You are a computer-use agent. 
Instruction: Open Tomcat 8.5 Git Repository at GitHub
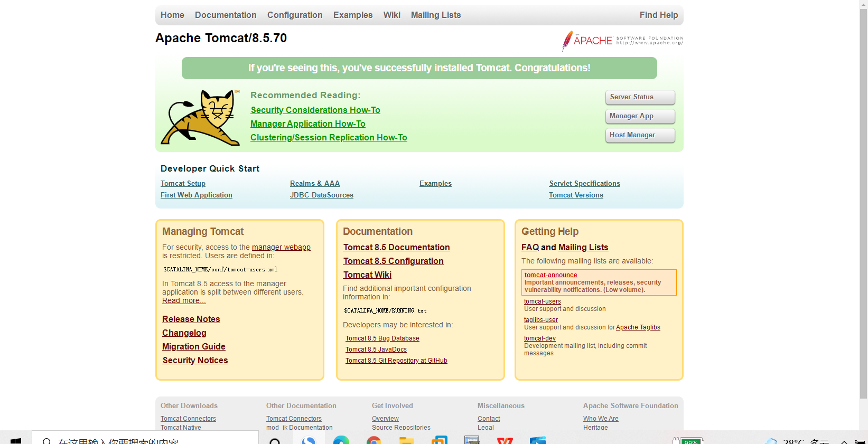396,361
